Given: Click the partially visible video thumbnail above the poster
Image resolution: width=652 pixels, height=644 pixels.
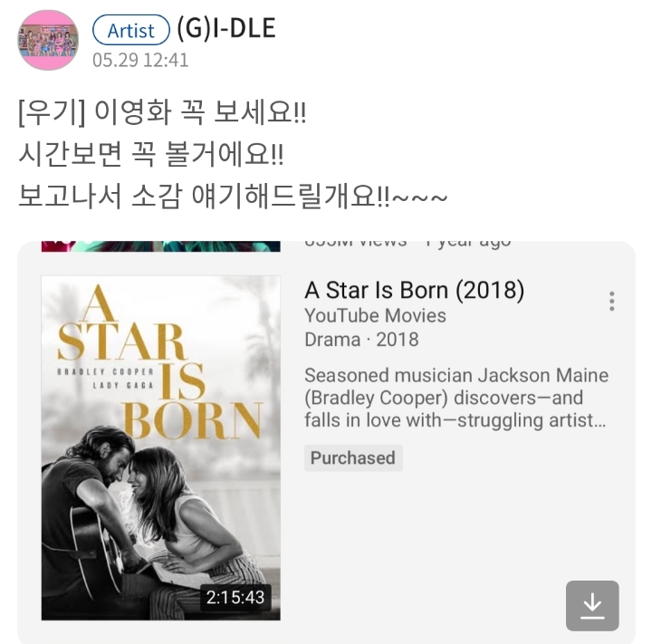Looking at the screenshot, I should click(161, 246).
